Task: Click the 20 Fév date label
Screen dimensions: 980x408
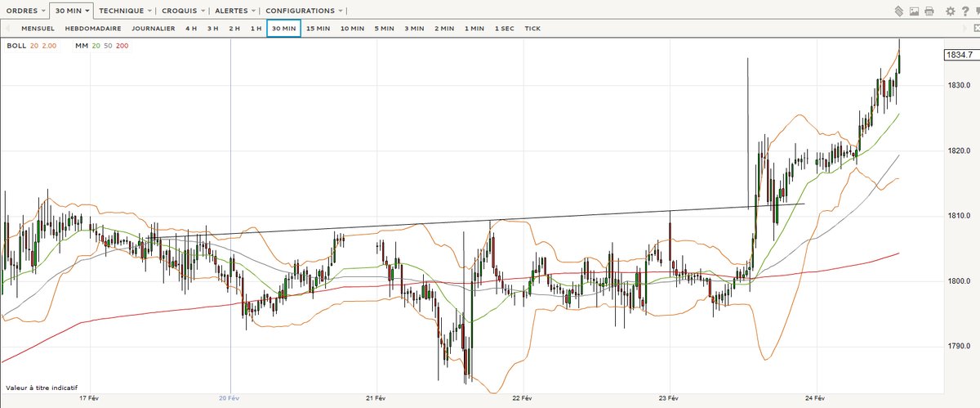Action: coord(229,399)
